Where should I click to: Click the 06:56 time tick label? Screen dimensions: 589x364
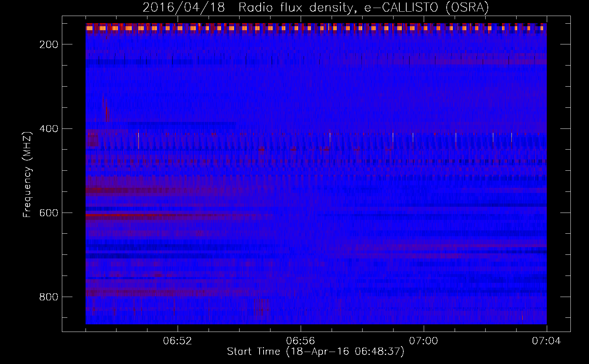(301, 341)
